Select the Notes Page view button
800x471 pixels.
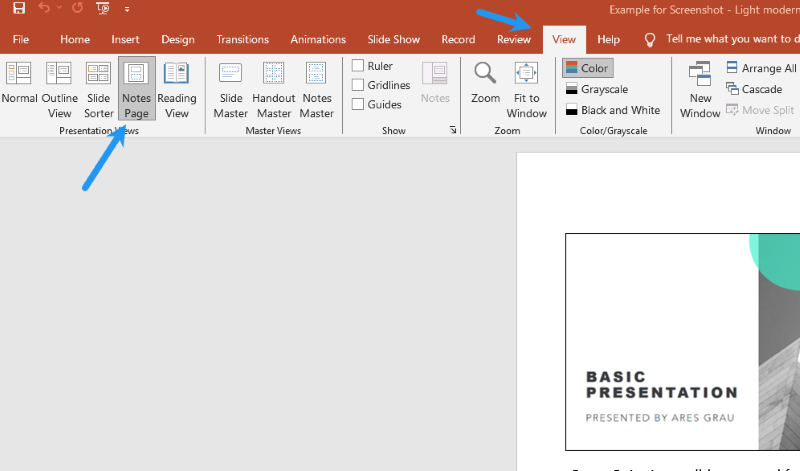click(137, 89)
